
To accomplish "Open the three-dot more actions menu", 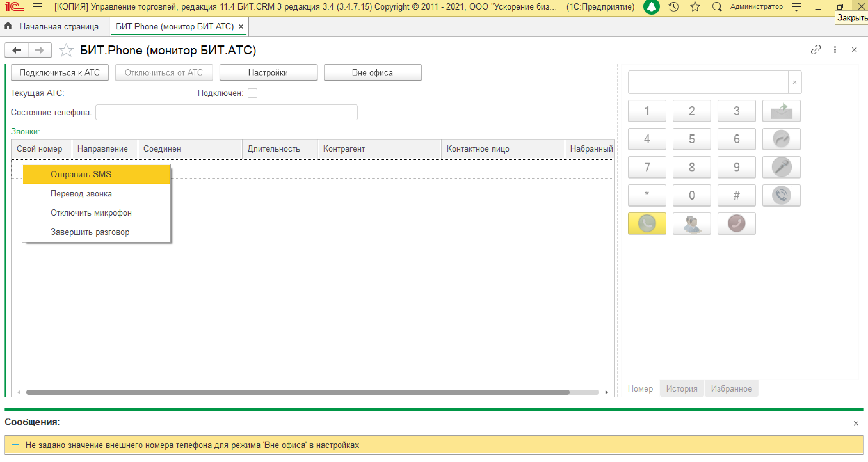I will (x=835, y=50).
